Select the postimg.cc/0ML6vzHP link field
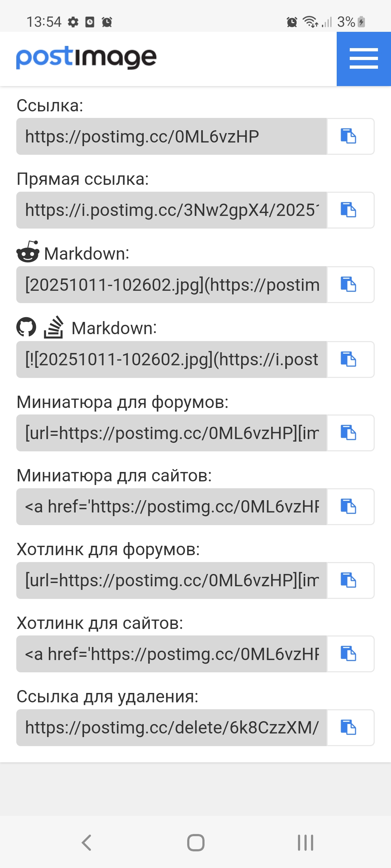Viewport: 391px width, 868px height. [172, 136]
